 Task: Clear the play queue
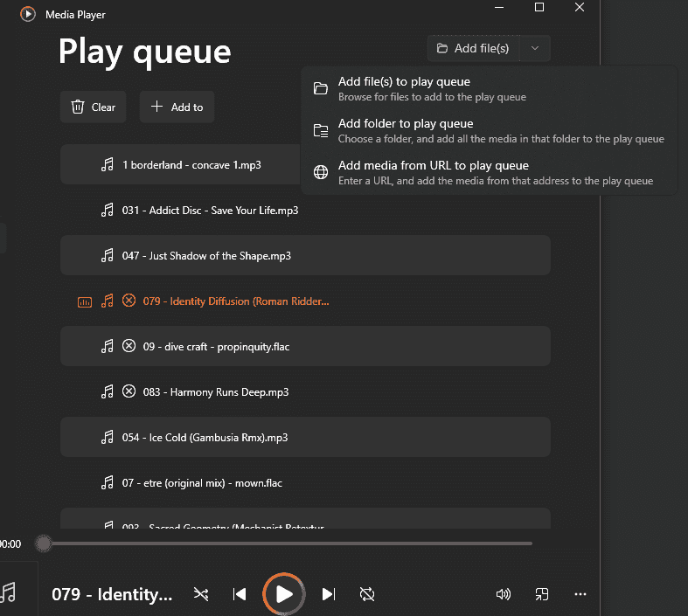pyautogui.click(x=94, y=107)
